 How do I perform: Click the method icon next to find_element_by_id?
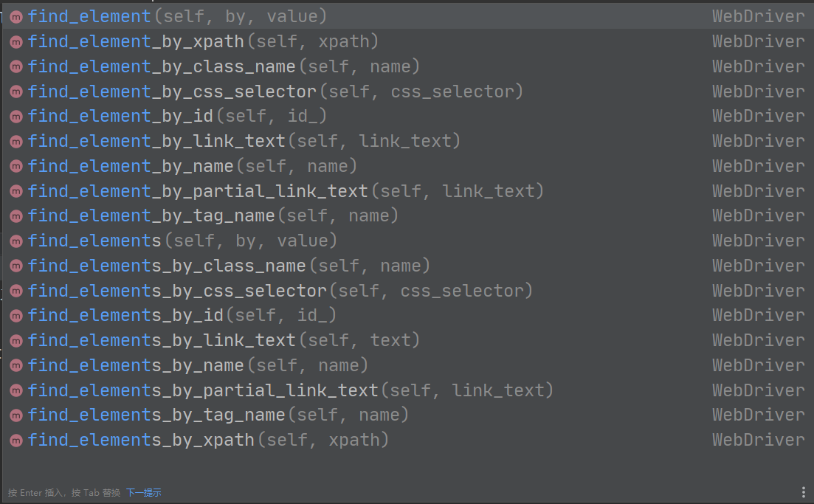click(x=16, y=117)
